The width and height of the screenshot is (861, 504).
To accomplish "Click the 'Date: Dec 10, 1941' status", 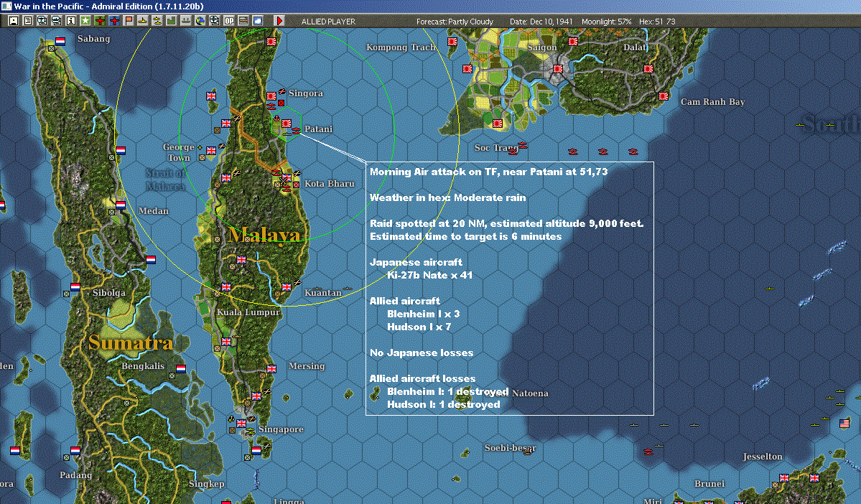I will click(541, 22).
